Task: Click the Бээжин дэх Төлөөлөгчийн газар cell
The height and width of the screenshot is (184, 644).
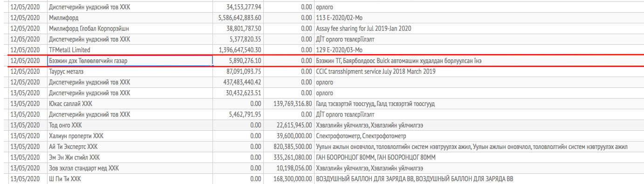Action: (x=130, y=60)
